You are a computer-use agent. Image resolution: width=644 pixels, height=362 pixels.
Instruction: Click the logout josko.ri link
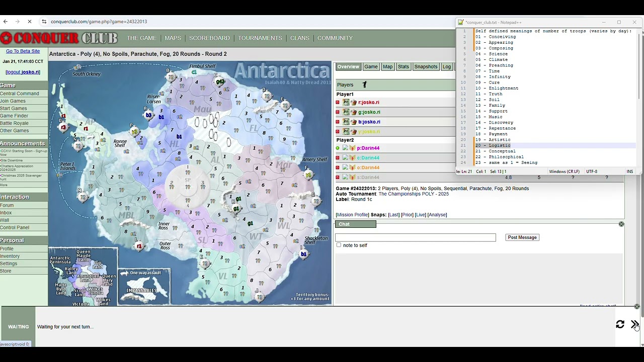tap(23, 72)
